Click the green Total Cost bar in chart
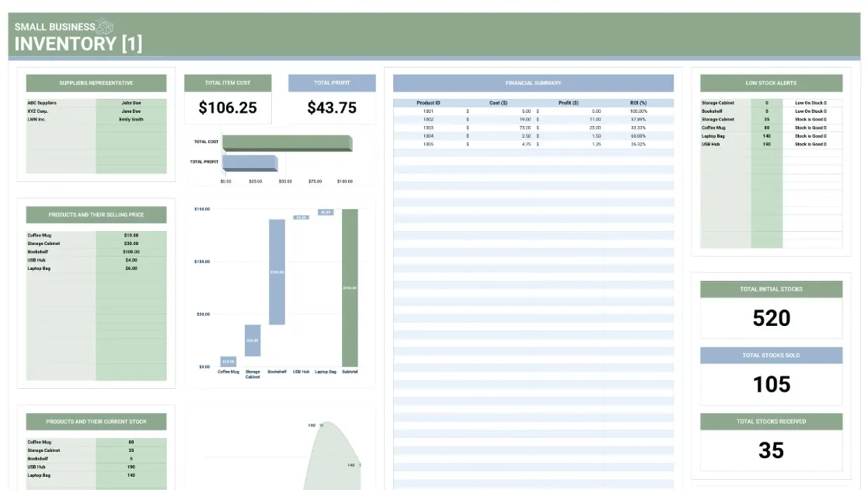 (287, 143)
